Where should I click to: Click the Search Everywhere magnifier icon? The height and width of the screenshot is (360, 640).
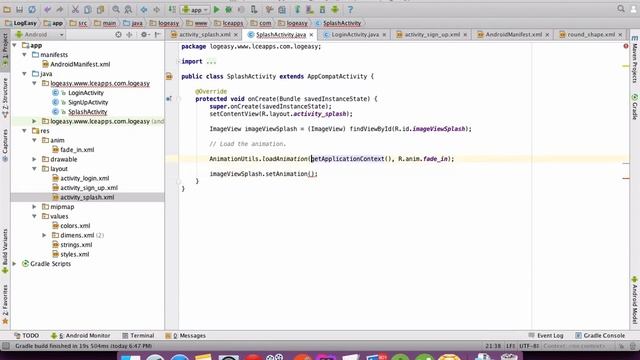tap(621, 9)
